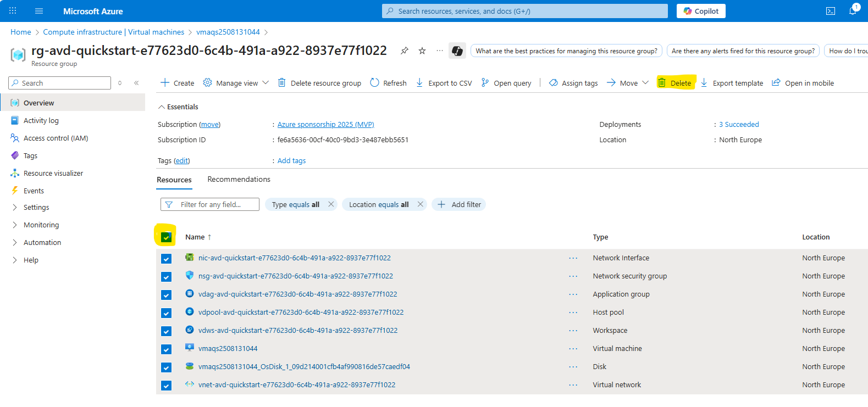Click the Filter for any field box
Image resolution: width=868 pixels, height=407 pixels.
[x=215, y=204]
